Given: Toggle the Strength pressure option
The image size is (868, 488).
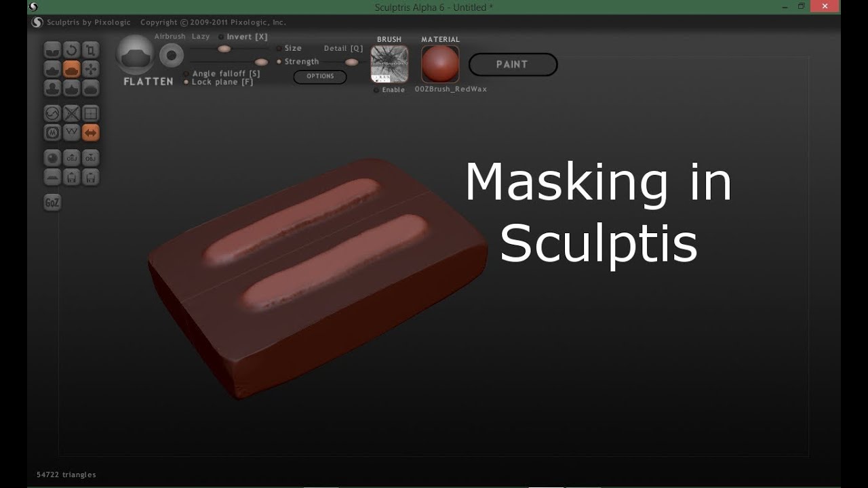Looking at the screenshot, I should (298, 62).
